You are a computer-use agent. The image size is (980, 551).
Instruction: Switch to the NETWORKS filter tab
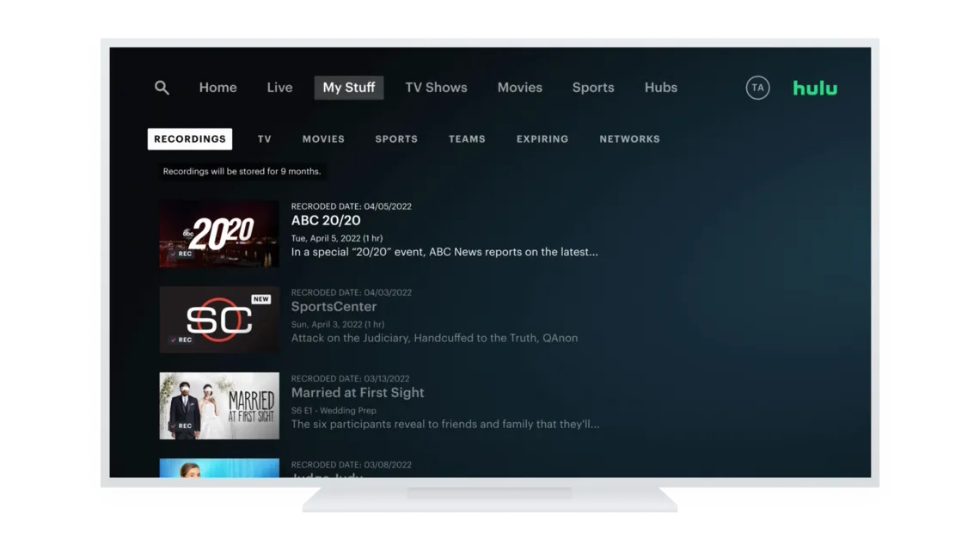point(629,138)
